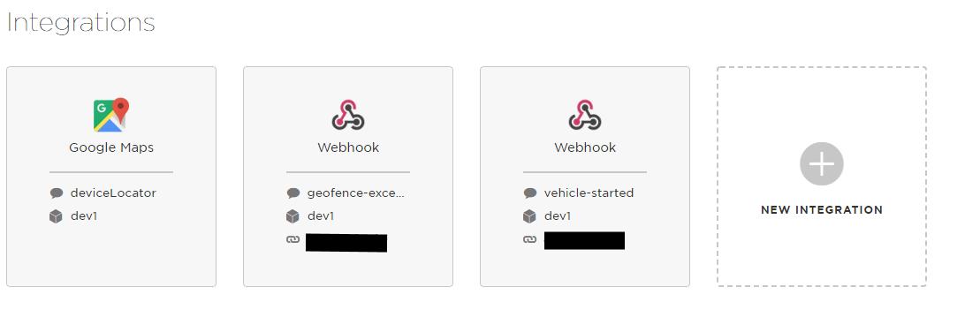980x325 pixels.
Task: Select the NEW INTEGRATION label
Action: click(x=821, y=210)
